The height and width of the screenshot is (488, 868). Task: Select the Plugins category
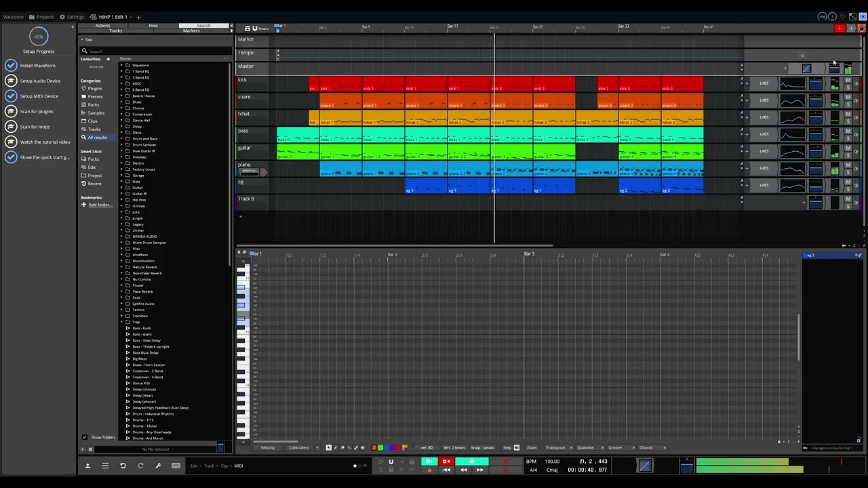95,89
